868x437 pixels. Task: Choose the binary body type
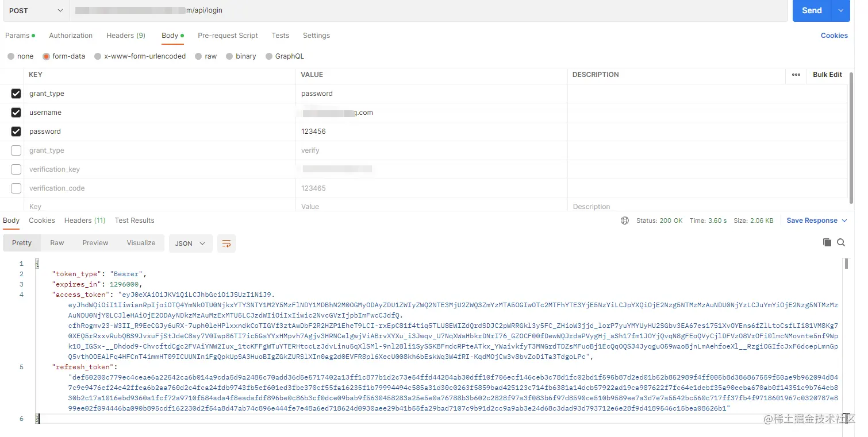[241, 56]
